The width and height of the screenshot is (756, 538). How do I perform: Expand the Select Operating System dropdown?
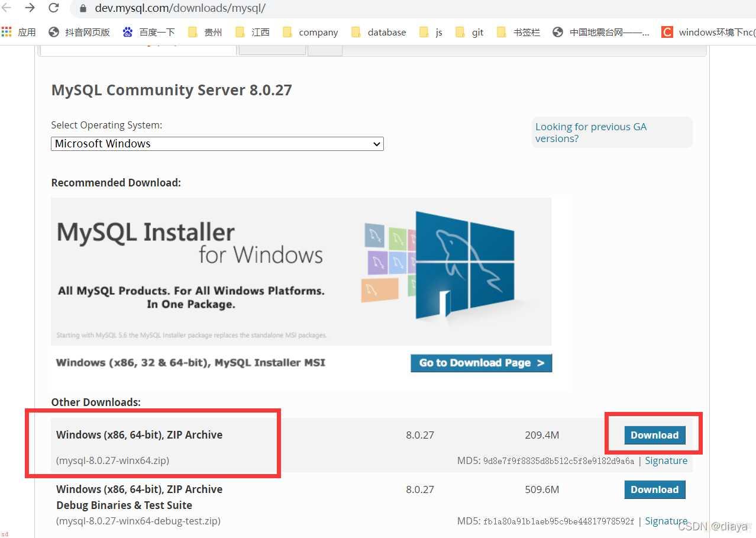point(217,144)
